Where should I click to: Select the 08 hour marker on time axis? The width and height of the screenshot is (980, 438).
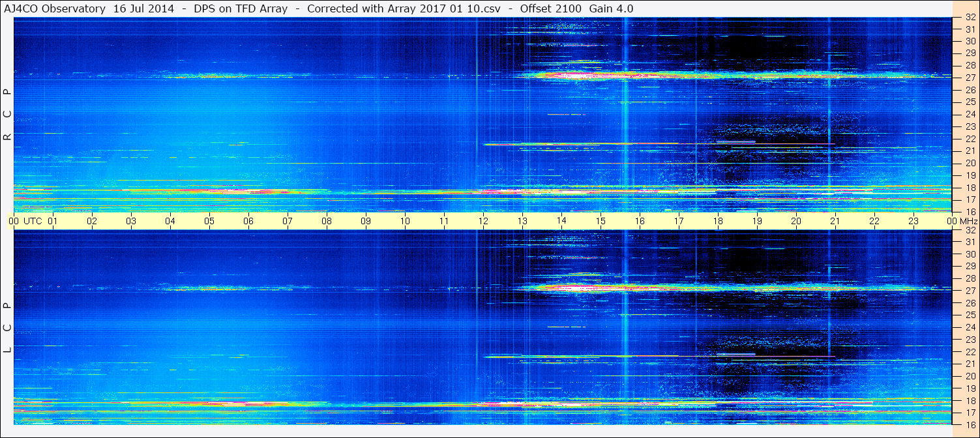327,221
